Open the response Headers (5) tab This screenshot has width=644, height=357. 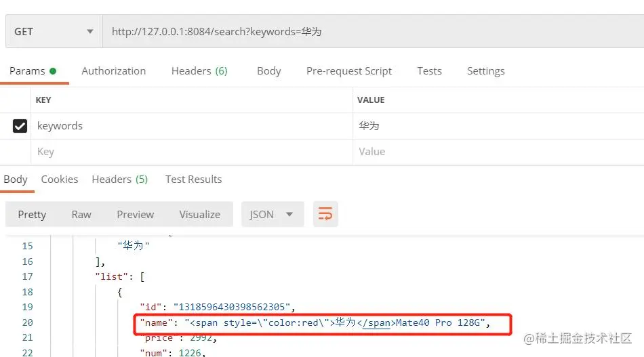(119, 180)
